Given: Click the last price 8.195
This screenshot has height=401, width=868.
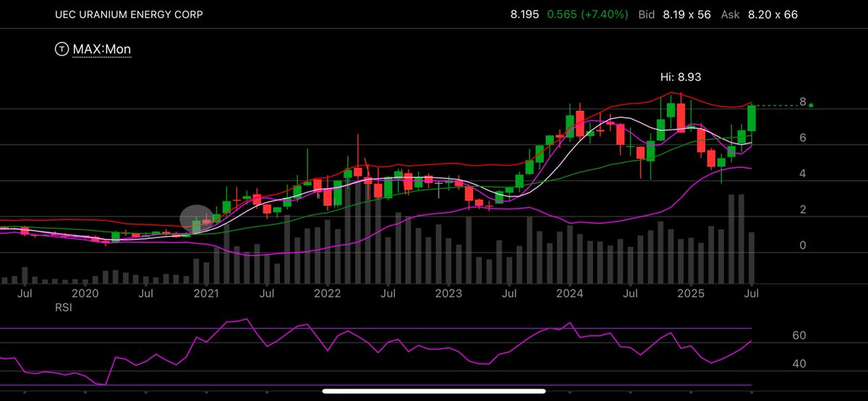Looking at the screenshot, I should (524, 14).
